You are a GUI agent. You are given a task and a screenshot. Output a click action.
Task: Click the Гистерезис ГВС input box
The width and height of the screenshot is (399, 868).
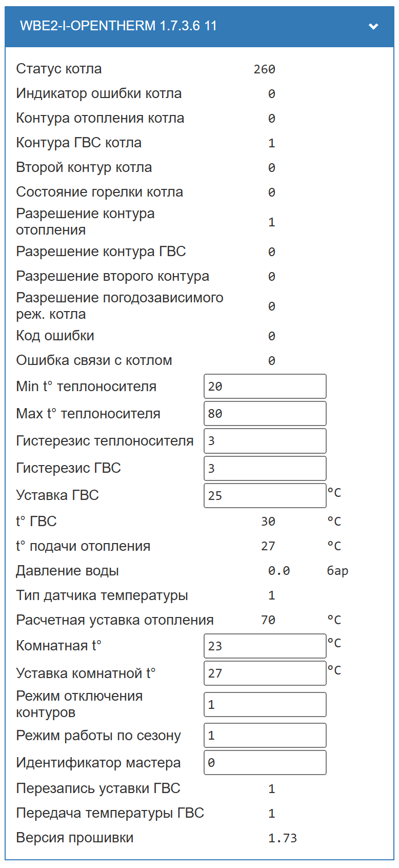[x=265, y=468]
